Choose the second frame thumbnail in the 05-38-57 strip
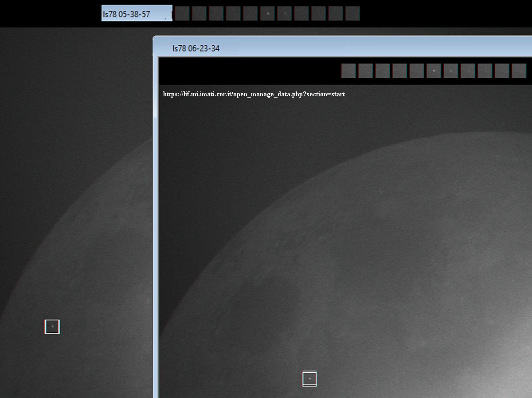532x398 pixels. click(x=199, y=14)
